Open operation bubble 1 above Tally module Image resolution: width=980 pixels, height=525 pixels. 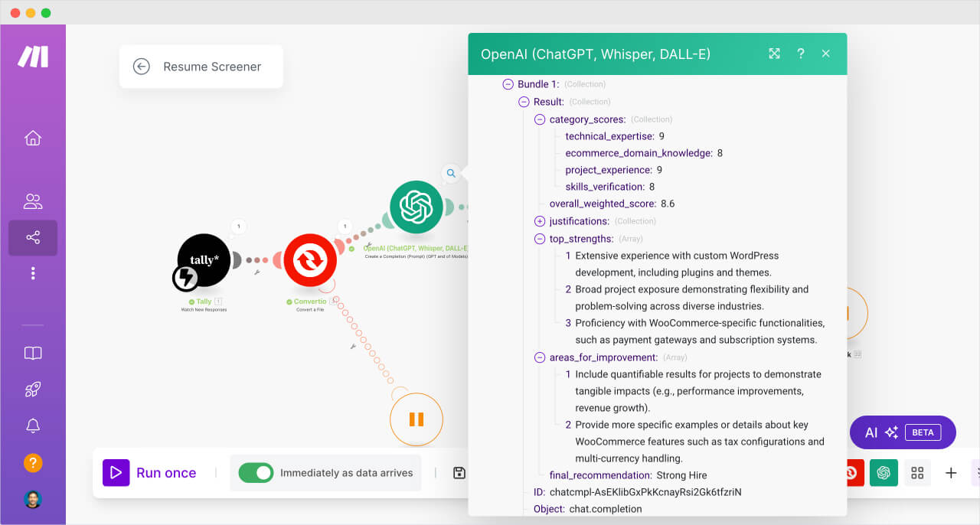point(239,227)
